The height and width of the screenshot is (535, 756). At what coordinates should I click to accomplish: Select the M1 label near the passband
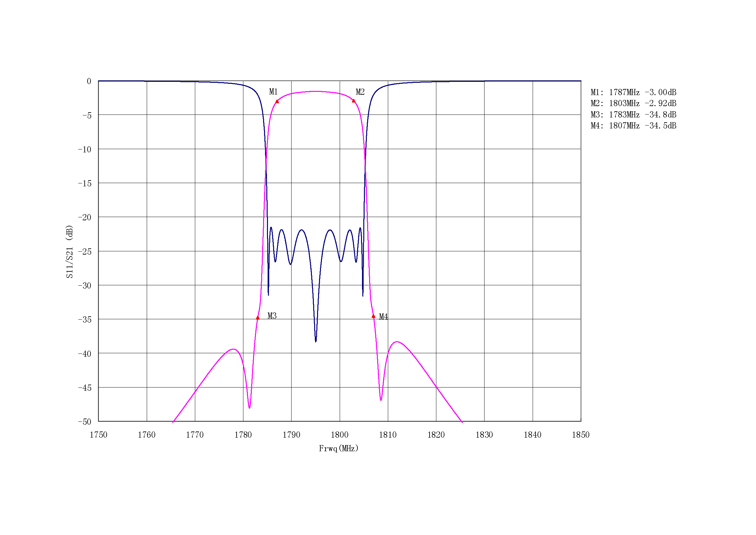point(273,92)
